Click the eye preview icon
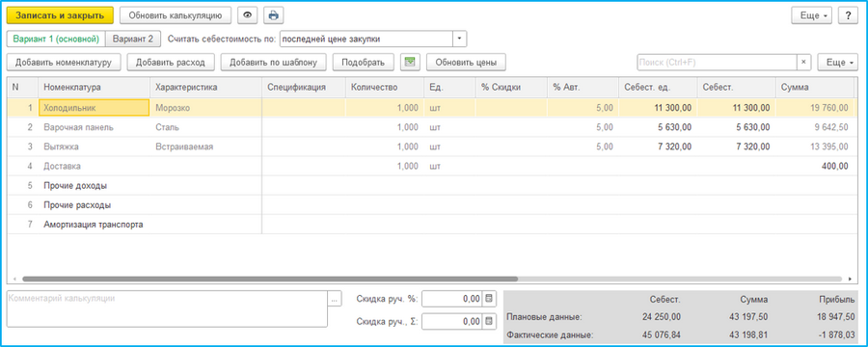The image size is (868, 347). point(248,15)
